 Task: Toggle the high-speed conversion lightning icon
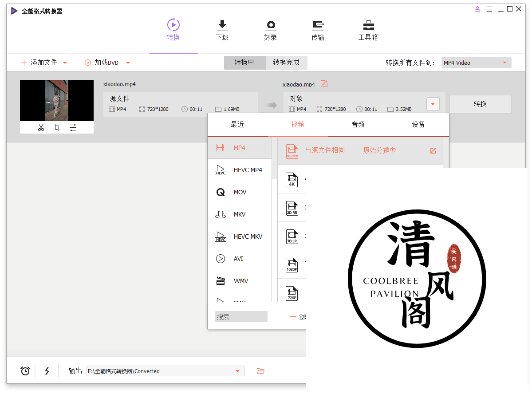coord(47,371)
